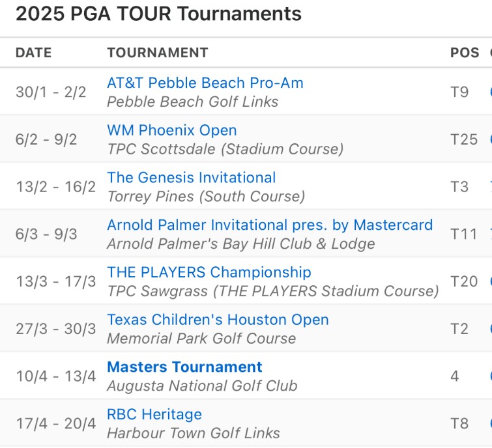Image resolution: width=492 pixels, height=448 pixels.
Task: Click the 13/3 - 17/3 date cell
Action: click(56, 281)
